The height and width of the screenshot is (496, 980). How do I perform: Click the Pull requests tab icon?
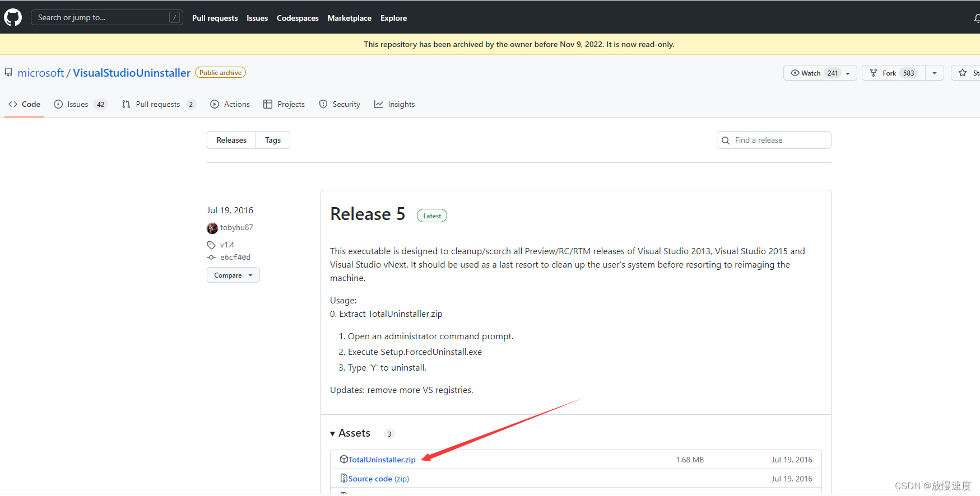pyautogui.click(x=126, y=104)
